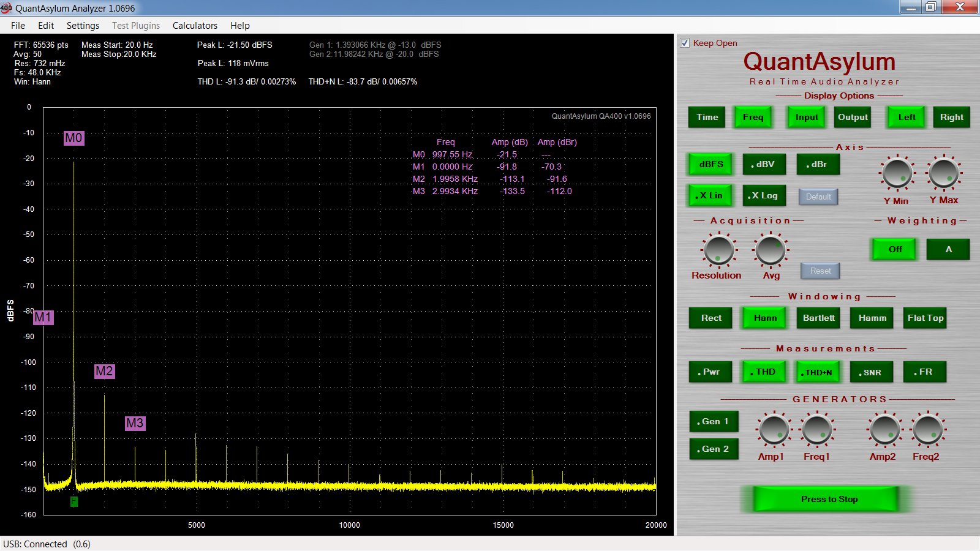Image resolution: width=980 pixels, height=551 pixels.
Task: Enable the FR measurement
Action: click(925, 372)
